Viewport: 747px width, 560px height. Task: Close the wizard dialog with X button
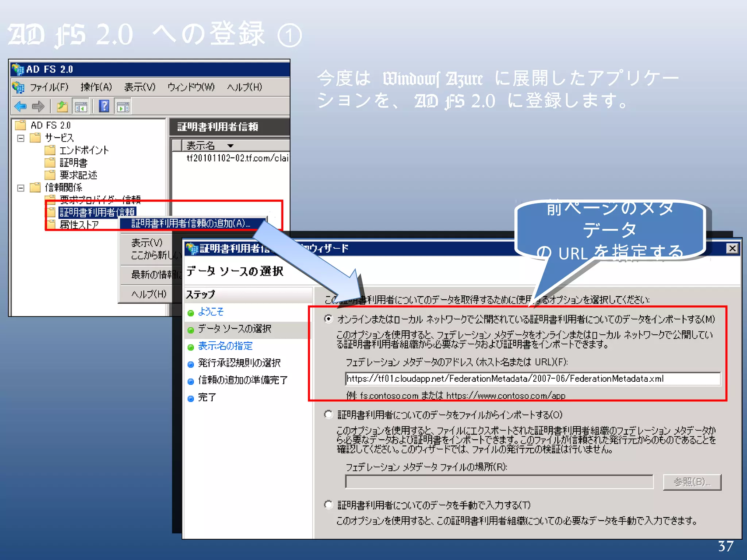(x=732, y=249)
